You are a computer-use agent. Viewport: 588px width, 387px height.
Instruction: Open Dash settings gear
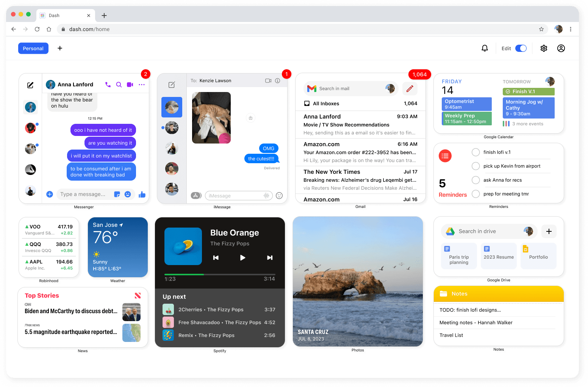pos(544,48)
